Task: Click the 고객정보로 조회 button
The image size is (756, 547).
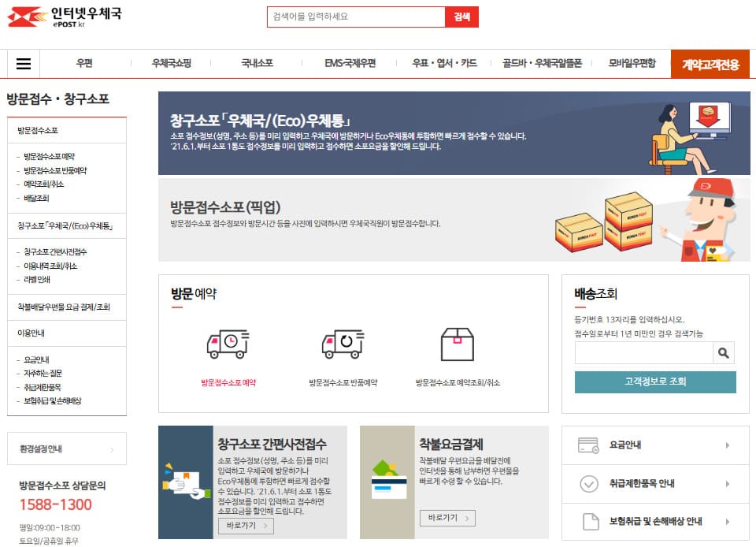Action: coord(655,382)
